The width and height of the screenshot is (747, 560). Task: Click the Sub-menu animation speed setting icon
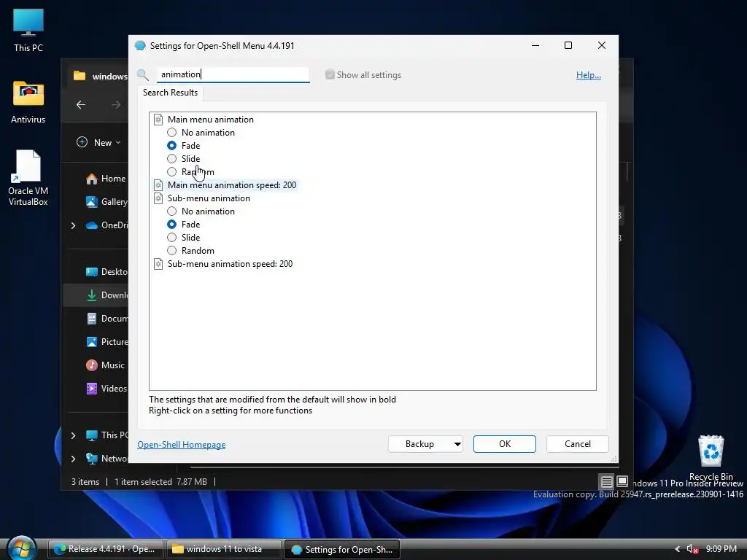point(158,264)
